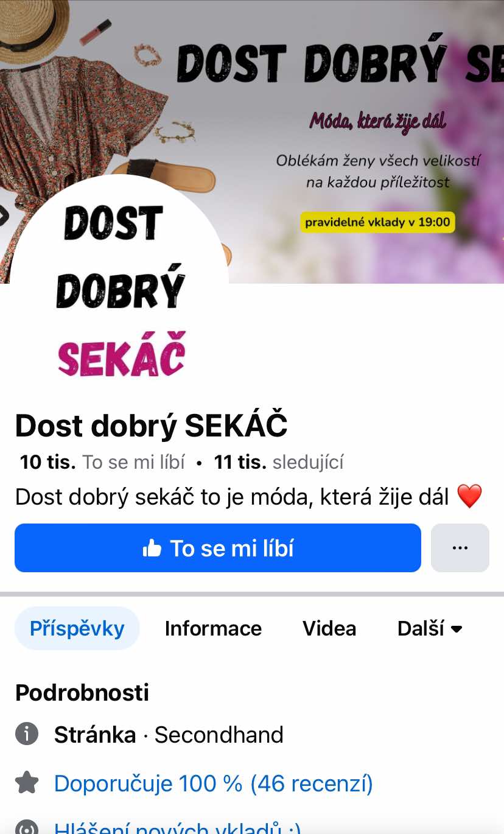The height and width of the screenshot is (834, 504).
Task: View the 10 tis. To se mi líbí count
Action: pos(102,463)
